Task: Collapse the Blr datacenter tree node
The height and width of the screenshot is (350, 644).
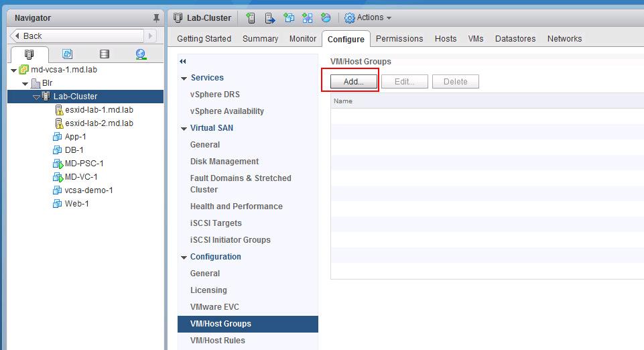Action: click(25, 83)
